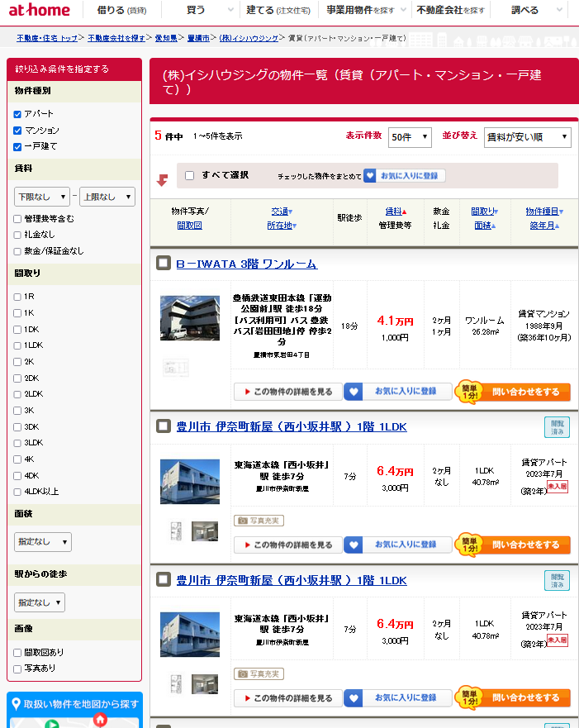Expand the 買う menu arrow
This screenshot has height=728, width=579.
[x=230, y=10]
